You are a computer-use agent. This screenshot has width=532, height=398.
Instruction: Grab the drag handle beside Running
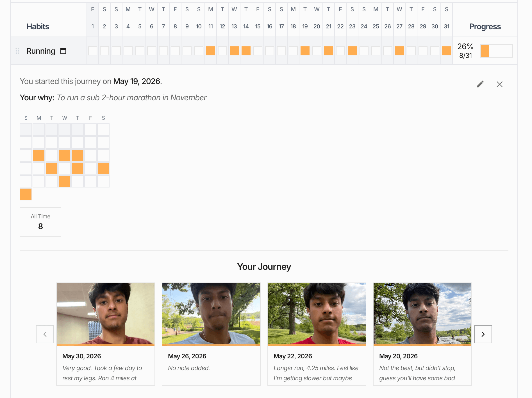(17, 51)
